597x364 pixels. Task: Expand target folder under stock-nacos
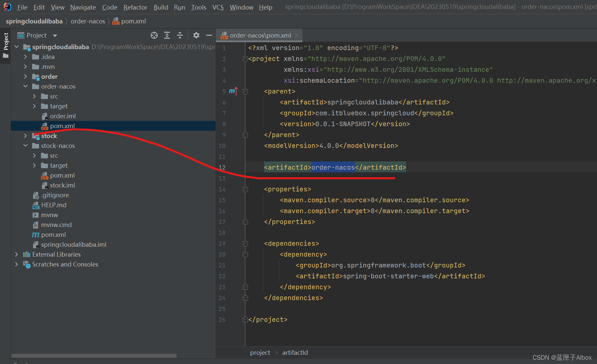34,165
